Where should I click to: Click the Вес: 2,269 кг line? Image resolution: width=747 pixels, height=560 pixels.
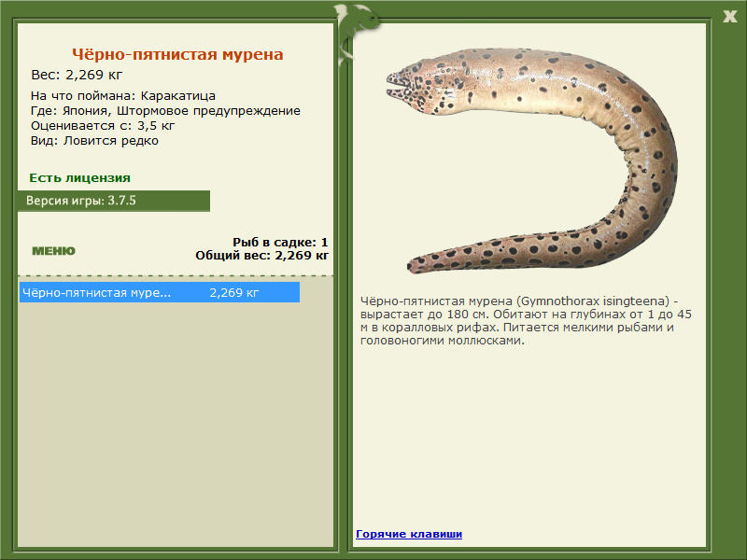77,75
